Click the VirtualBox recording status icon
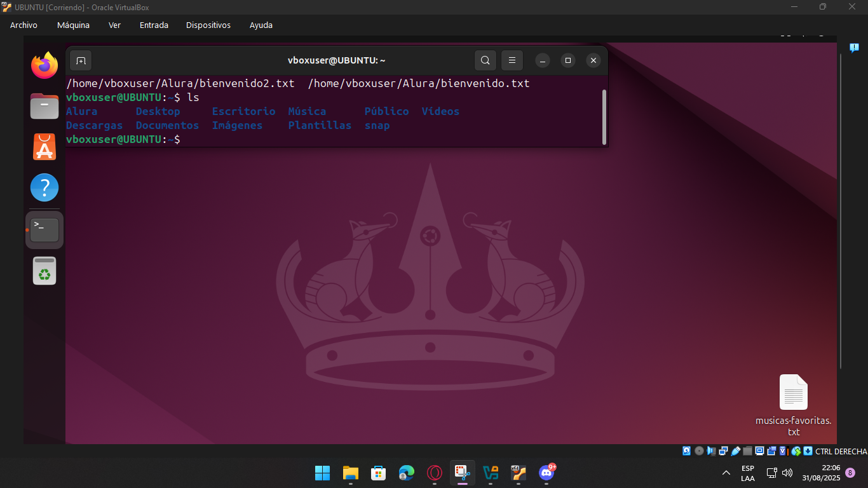This screenshot has width=868, height=488. click(x=772, y=451)
